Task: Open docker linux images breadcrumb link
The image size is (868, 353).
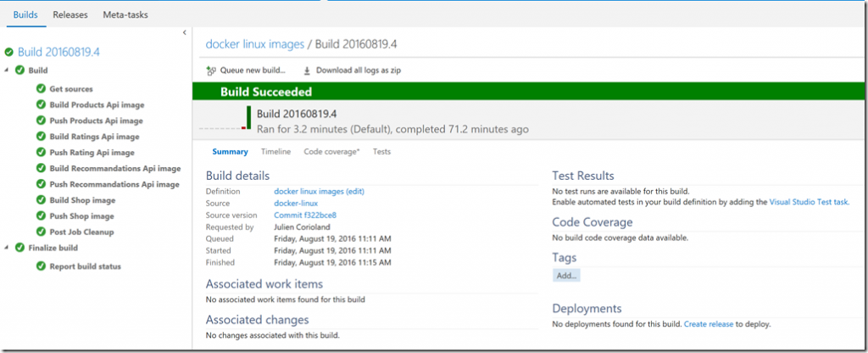Action: [255, 44]
